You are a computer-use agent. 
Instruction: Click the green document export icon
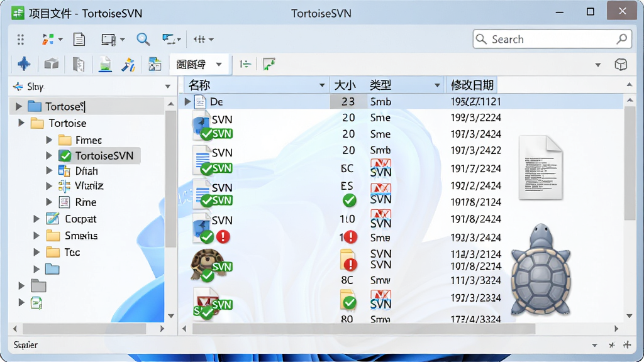105,65
